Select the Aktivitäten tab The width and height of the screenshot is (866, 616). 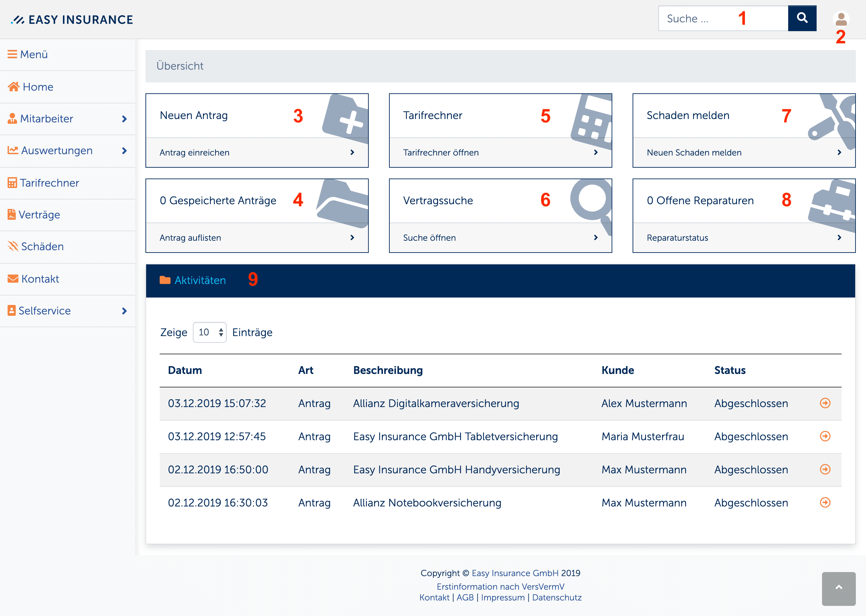point(200,280)
